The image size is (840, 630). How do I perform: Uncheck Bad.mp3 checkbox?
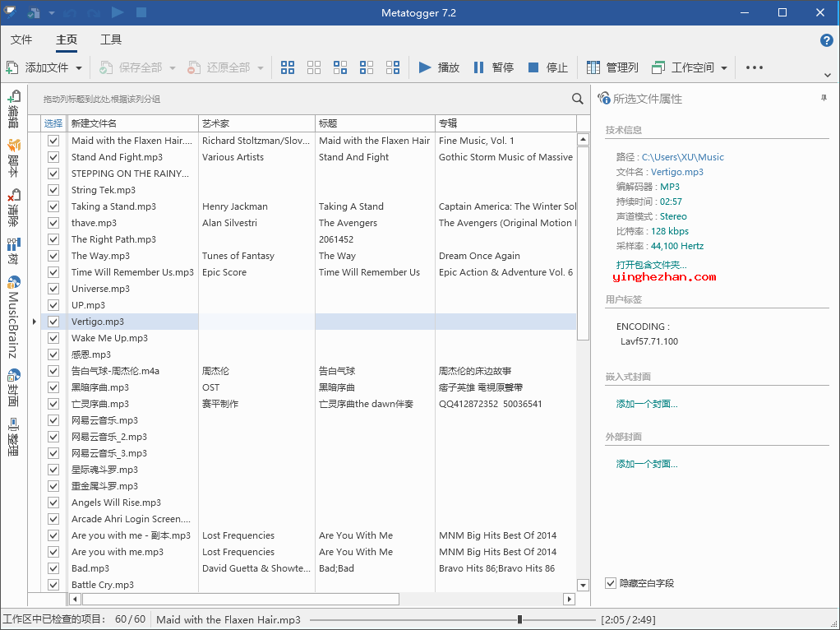(53, 568)
